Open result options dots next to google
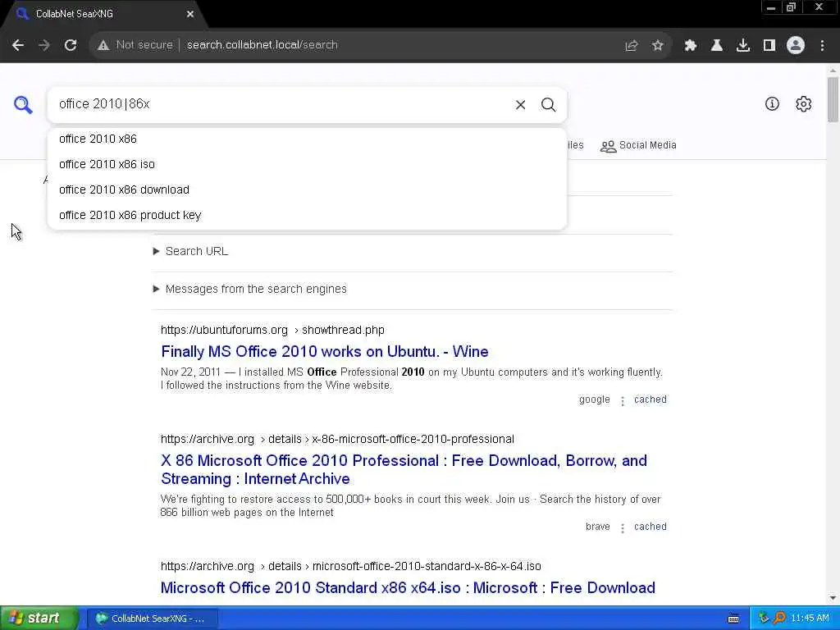The height and width of the screenshot is (630, 840). 623,400
